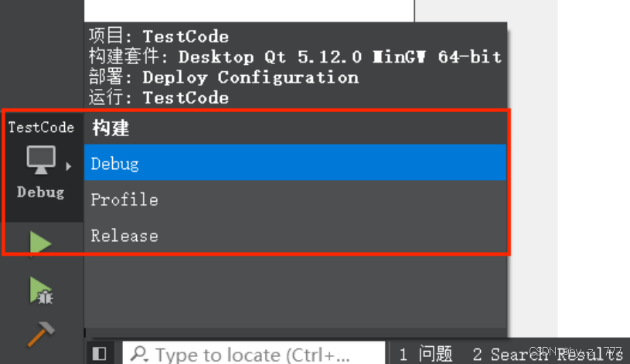
Task: Click the desktop monitor kit icon
Action: pyautogui.click(x=41, y=160)
